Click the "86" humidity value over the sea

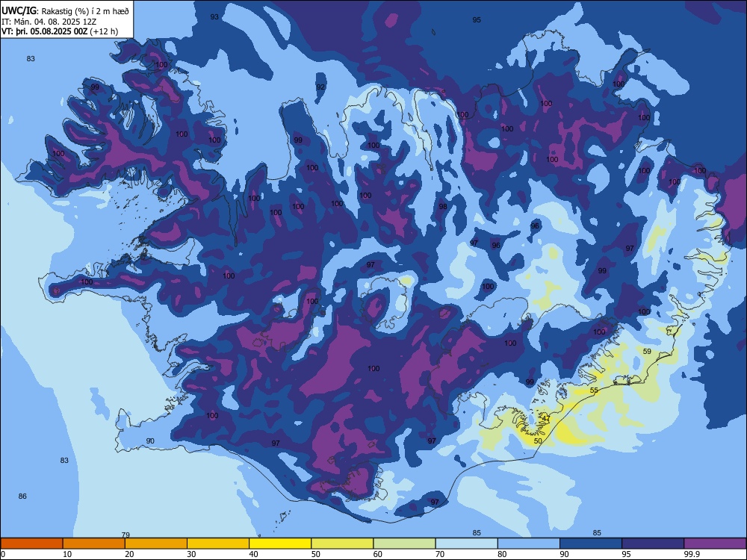(22, 497)
